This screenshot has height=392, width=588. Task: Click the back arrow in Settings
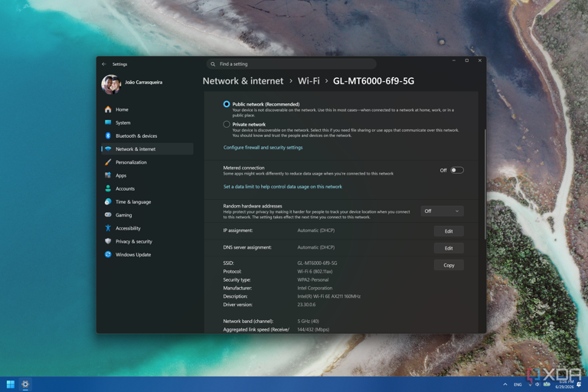pos(104,64)
